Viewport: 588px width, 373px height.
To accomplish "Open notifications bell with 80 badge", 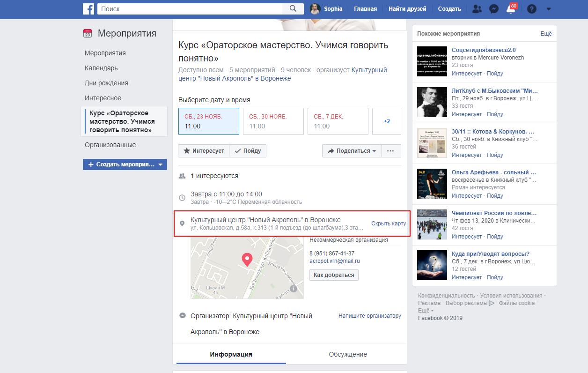I will coord(511,9).
